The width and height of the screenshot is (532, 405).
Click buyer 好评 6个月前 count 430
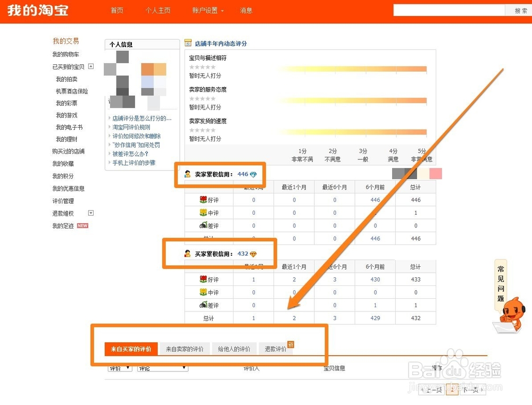coord(375,279)
